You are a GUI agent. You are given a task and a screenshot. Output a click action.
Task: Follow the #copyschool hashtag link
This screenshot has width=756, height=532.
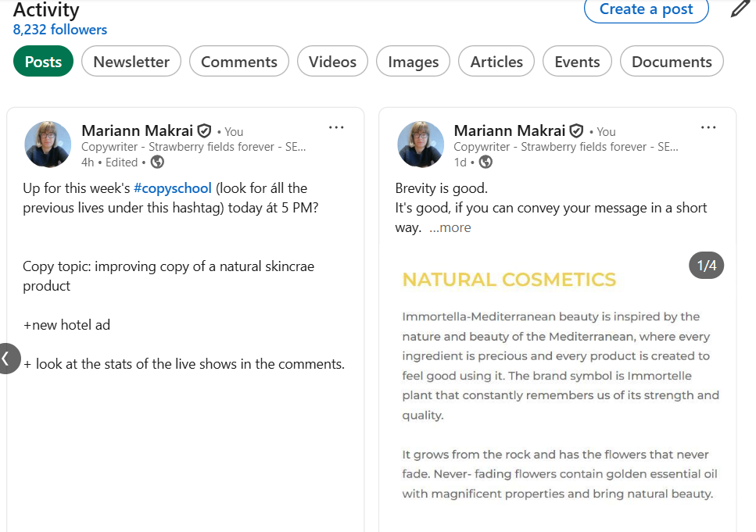coord(173,188)
